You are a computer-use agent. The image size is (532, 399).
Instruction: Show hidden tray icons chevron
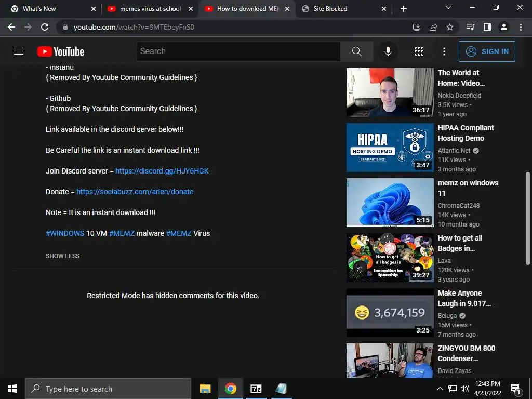(440, 389)
